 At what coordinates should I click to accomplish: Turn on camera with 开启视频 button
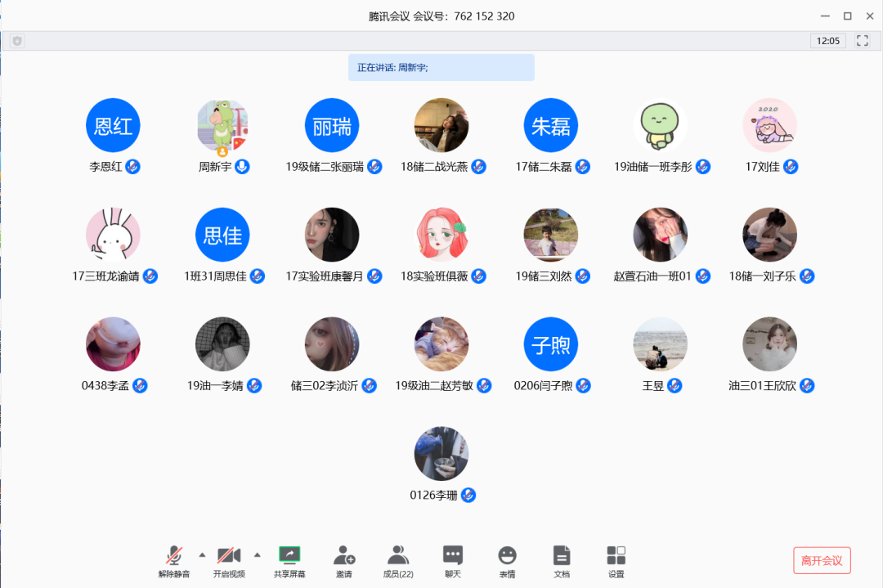pyautogui.click(x=229, y=556)
